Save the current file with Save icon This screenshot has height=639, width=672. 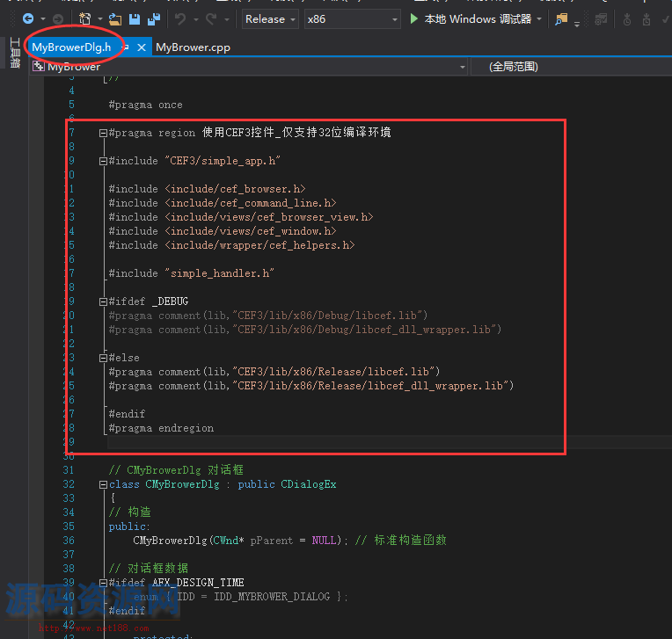(135, 19)
